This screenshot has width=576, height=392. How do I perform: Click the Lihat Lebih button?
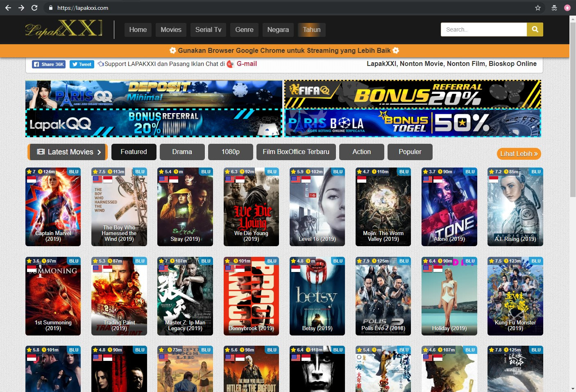point(519,154)
